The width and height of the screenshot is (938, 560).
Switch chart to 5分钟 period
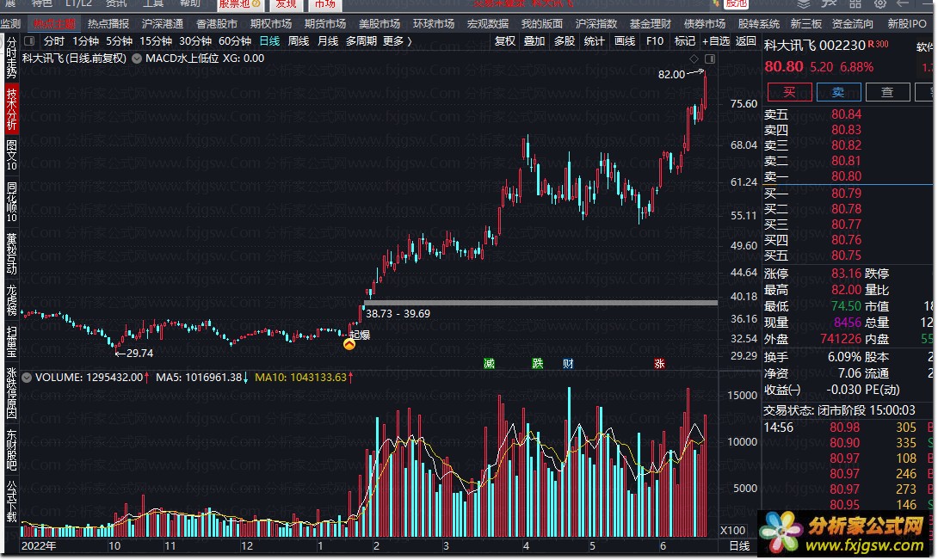pos(119,41)
